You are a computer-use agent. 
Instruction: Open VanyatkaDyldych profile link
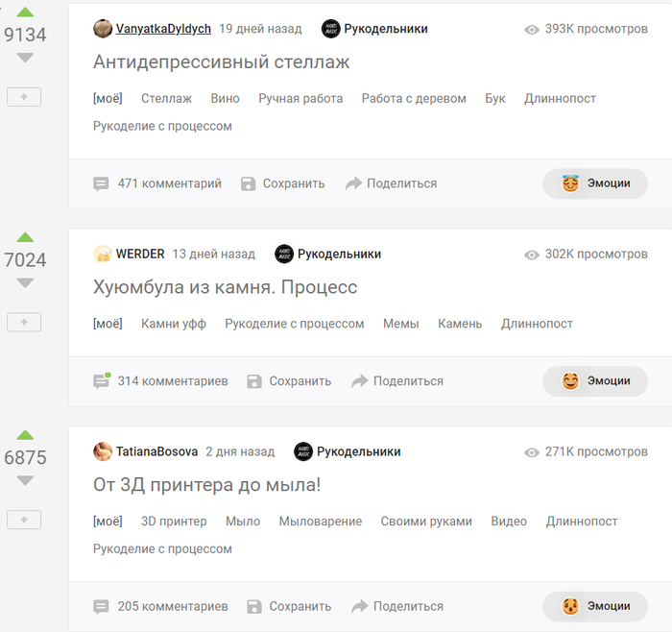coord(163,29)
